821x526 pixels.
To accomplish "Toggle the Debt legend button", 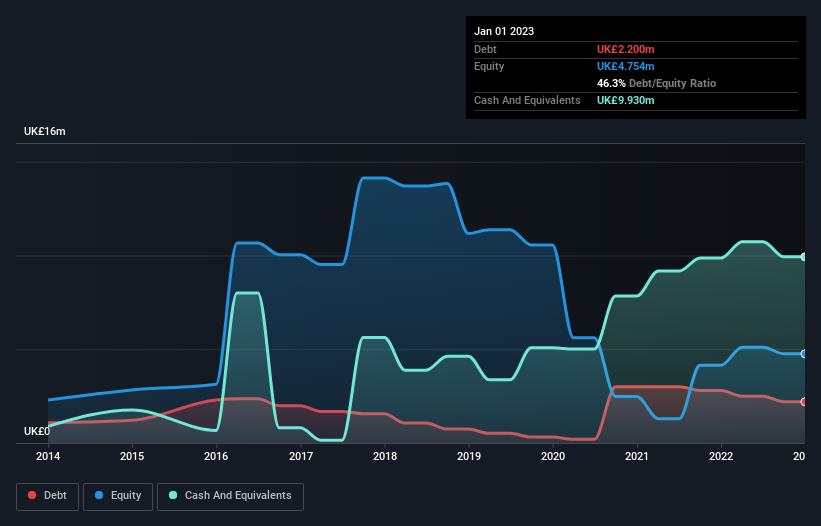I will pyautogui.click(x=48, y=496).
